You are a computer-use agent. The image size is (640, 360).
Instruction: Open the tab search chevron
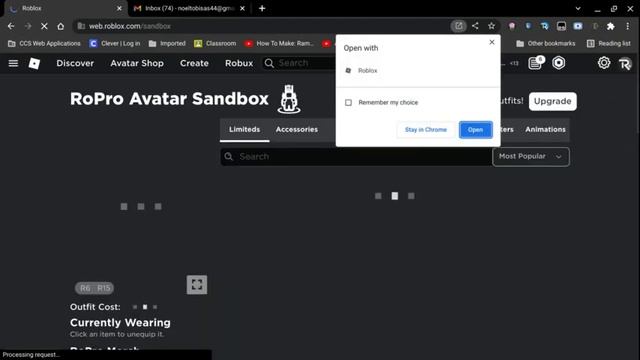pyautogui.click(x=578, y=8)
